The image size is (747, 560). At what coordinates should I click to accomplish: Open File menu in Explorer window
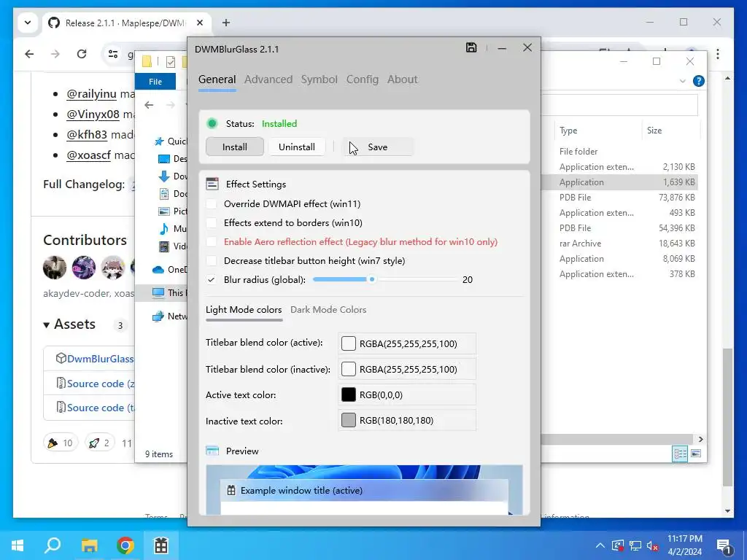[155, 82]
